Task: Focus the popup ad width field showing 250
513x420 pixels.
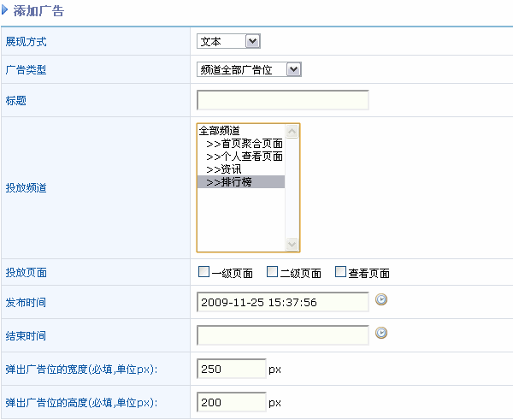Action: 232,369
